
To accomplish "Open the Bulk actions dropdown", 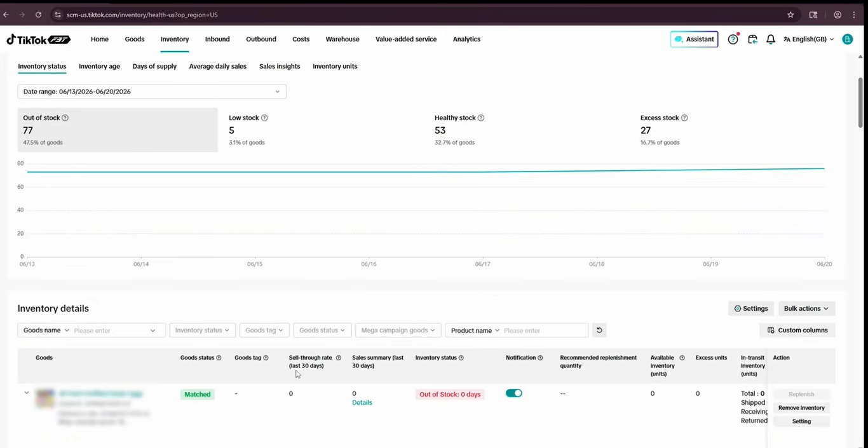I will tap(806, 309).
